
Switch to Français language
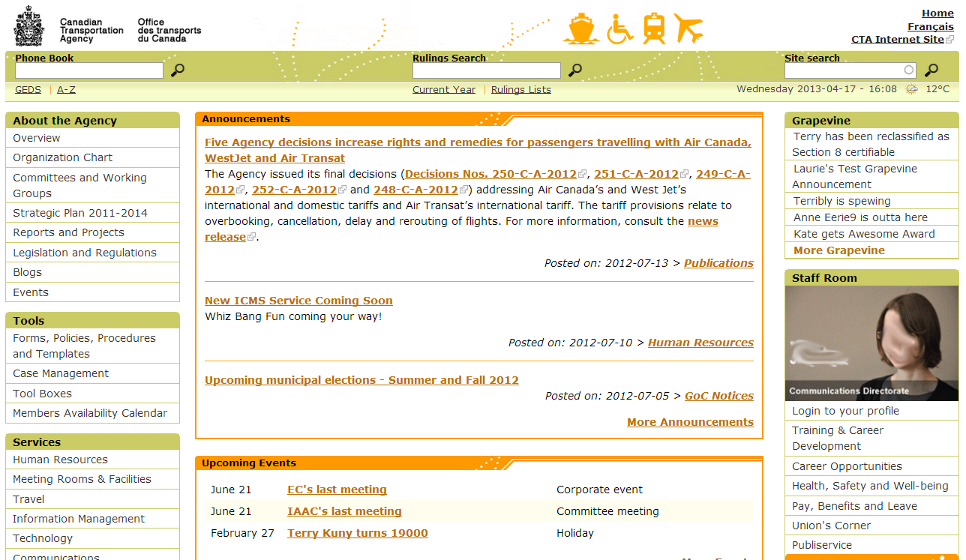point(931,26)
